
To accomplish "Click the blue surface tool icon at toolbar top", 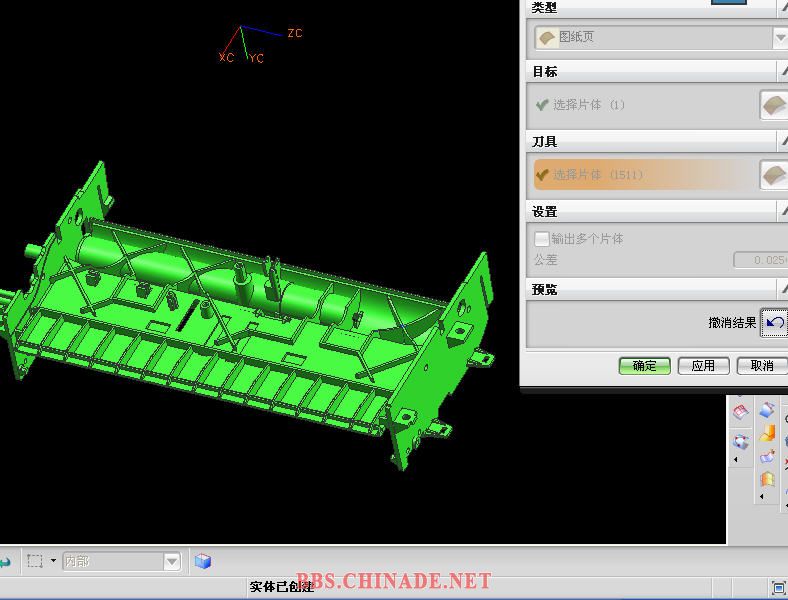I will (767, 410).
